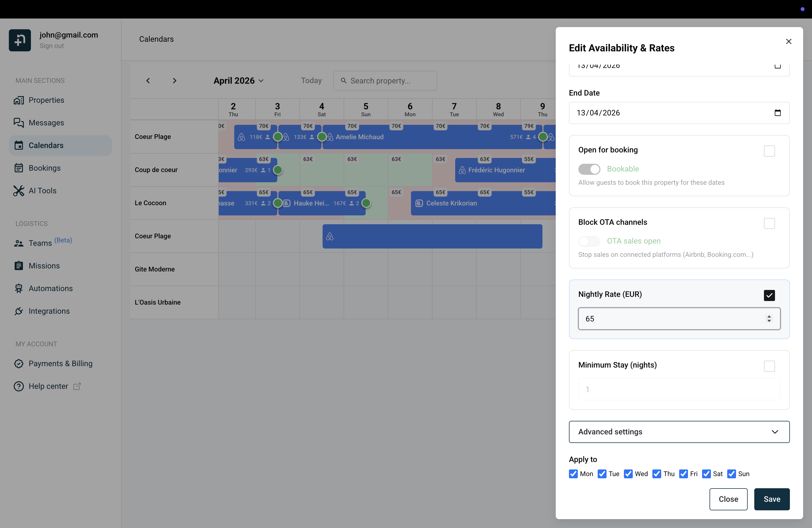This screenshot has width=812, height=528.
Task: Open the Integrations section icon
Action: (19, 311)
